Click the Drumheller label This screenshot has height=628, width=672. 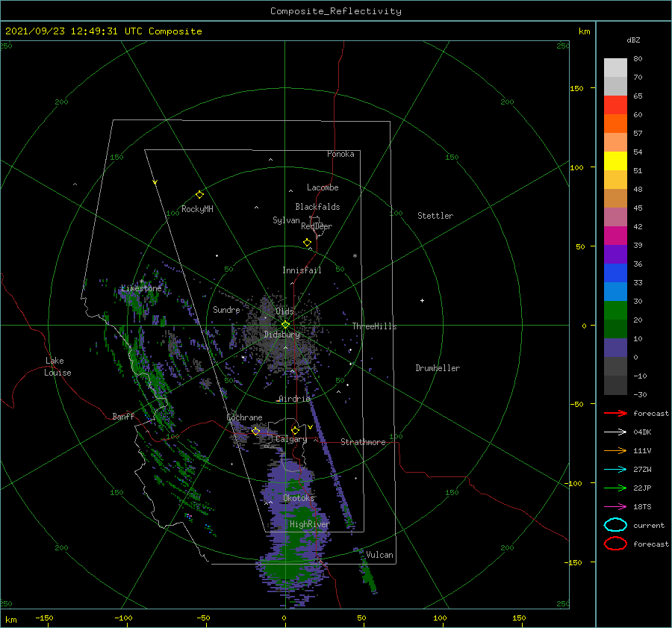(x=438, y=368)
